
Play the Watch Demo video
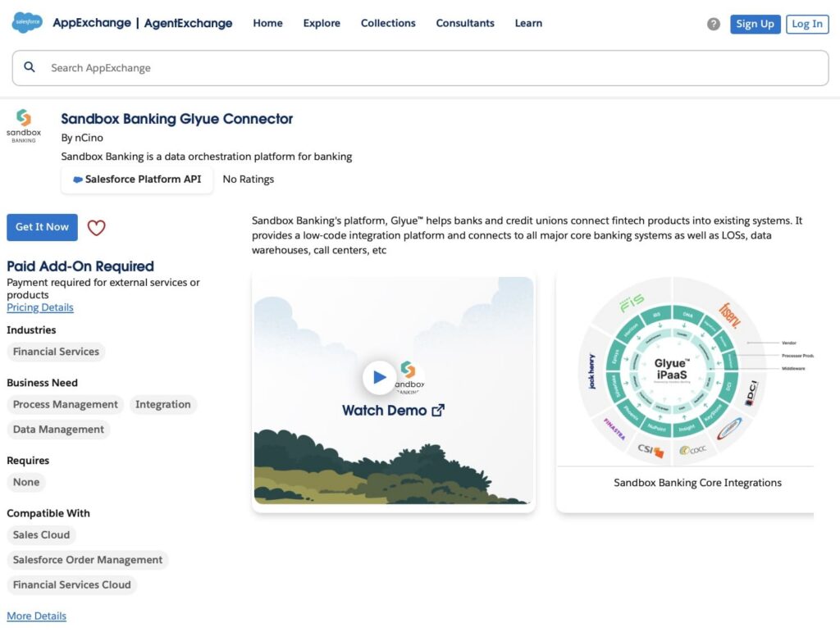click(x=379, y=377)
